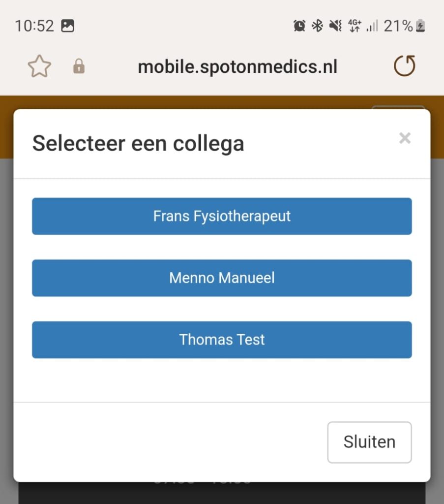Tap the signal strength bars icon

[372, 26]
